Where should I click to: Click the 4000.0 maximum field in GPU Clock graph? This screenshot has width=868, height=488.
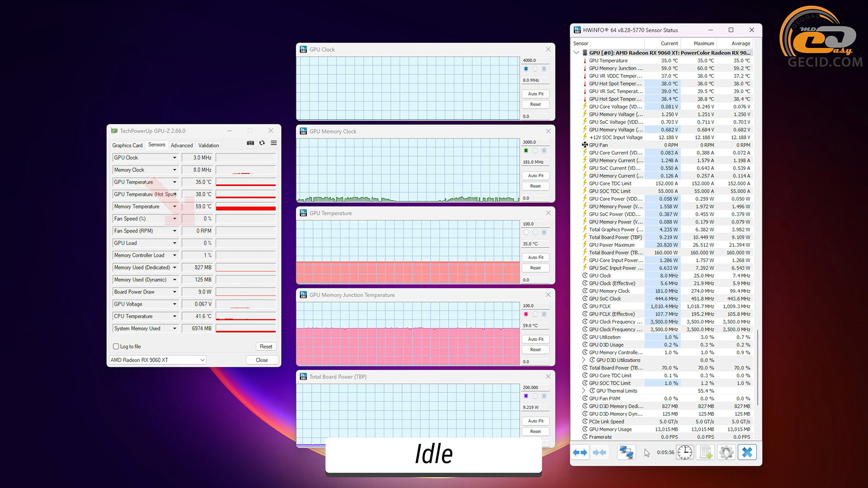[536, 60]
